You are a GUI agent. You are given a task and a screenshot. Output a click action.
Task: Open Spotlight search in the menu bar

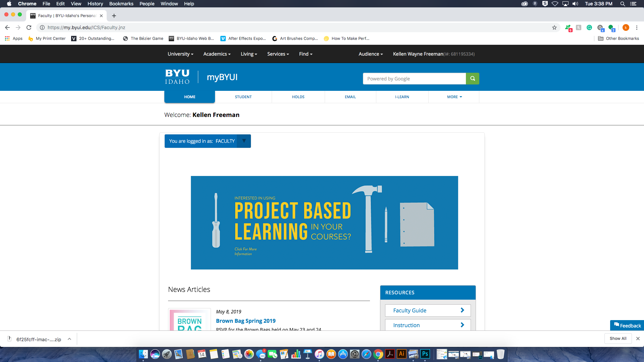623,4
